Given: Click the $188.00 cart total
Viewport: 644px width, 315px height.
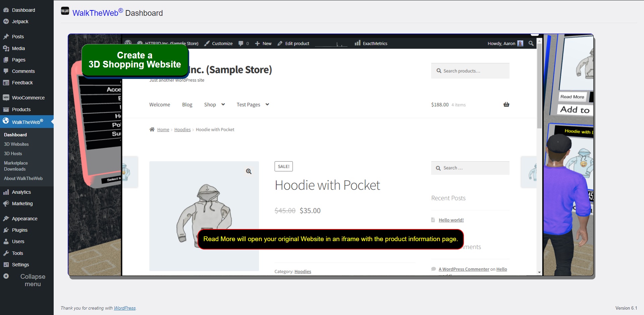Looking at the screenshot, I should 440,104.
